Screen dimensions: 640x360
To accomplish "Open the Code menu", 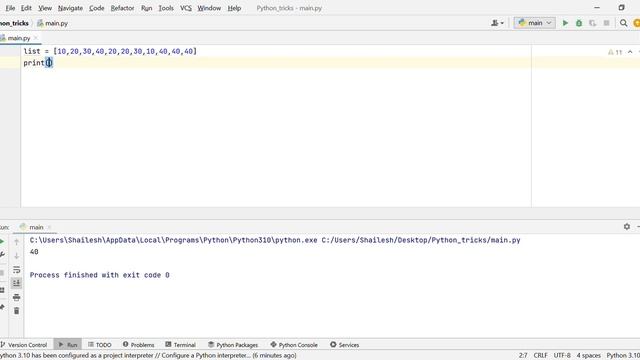I will click(97, 8).
